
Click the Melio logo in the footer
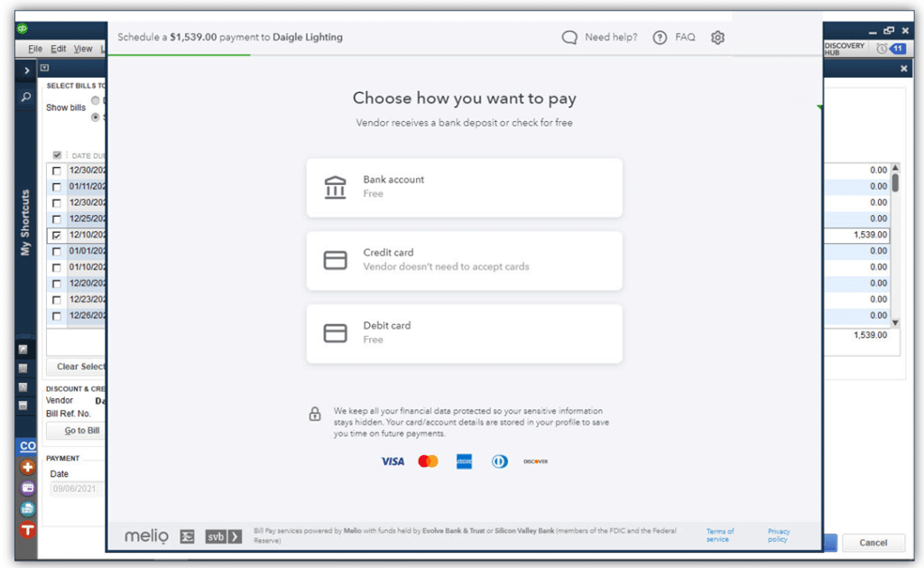click(146, 535)
